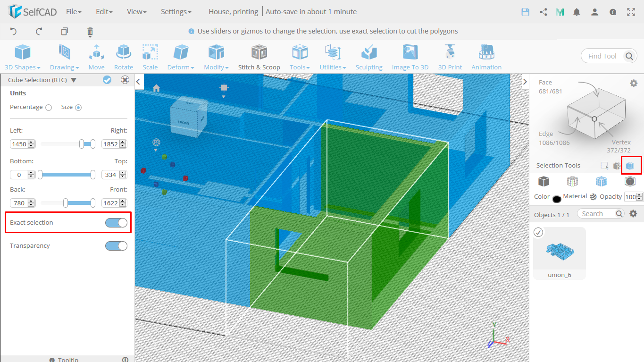Activate the cube selection tool icon
Viewport: 644px width, 362px height.
pyautogui.click(x=630, y=166)
